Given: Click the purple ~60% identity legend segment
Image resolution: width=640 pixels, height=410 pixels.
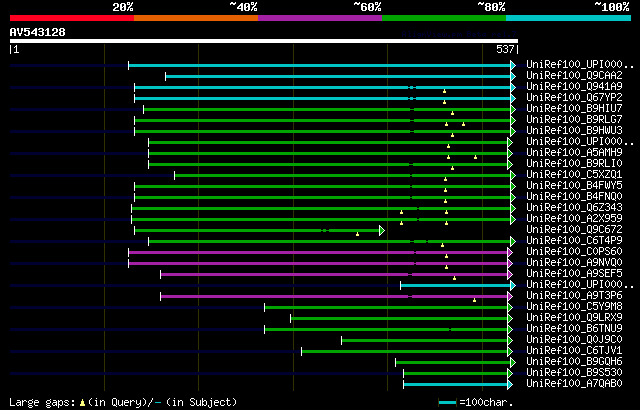Looking at the screenshot, I should point(320,18).
